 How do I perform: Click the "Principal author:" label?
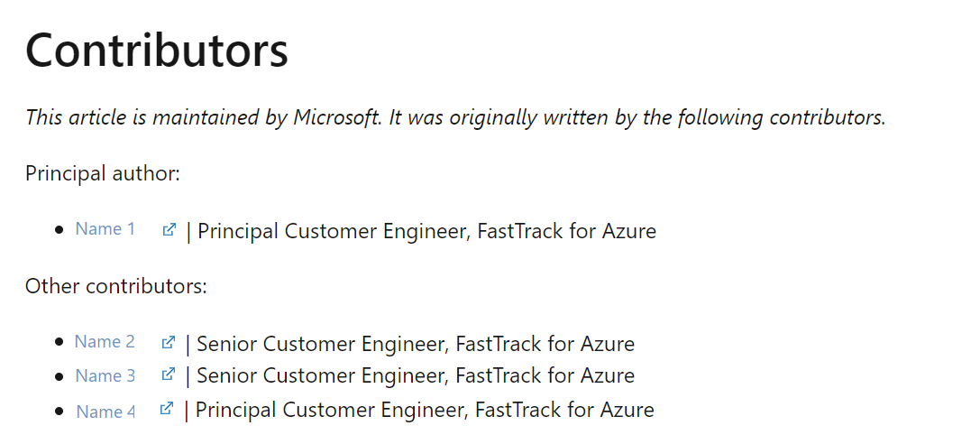[103, 173]
